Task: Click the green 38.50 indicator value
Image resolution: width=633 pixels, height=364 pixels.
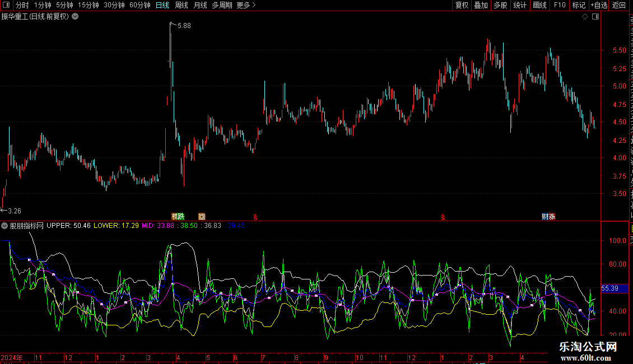Action: click(x=189, y=226)
